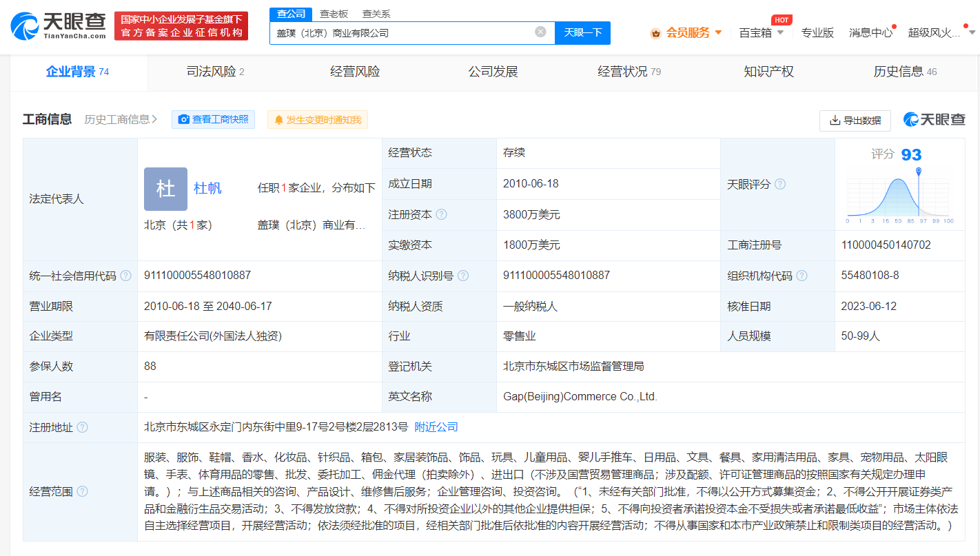The image size is (980, 556).
Task: Click 北京市东城区市场监督管理局 registration authority
Action: point(573,367)
